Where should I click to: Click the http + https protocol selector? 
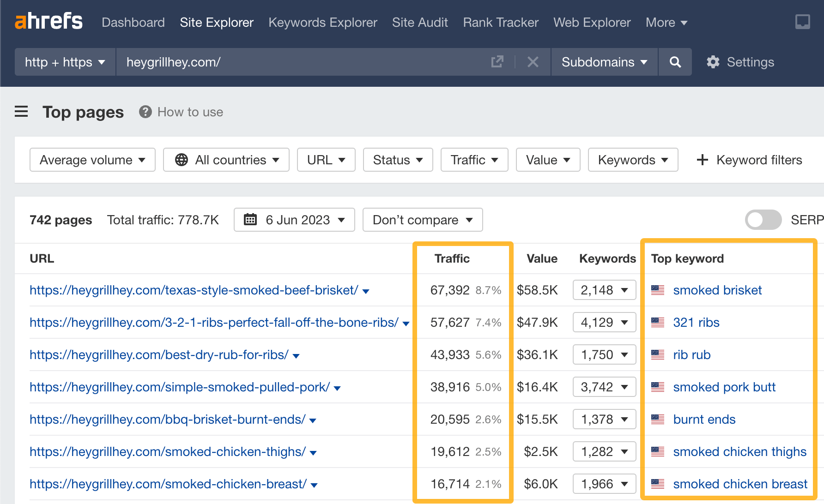tap(64, 62)
